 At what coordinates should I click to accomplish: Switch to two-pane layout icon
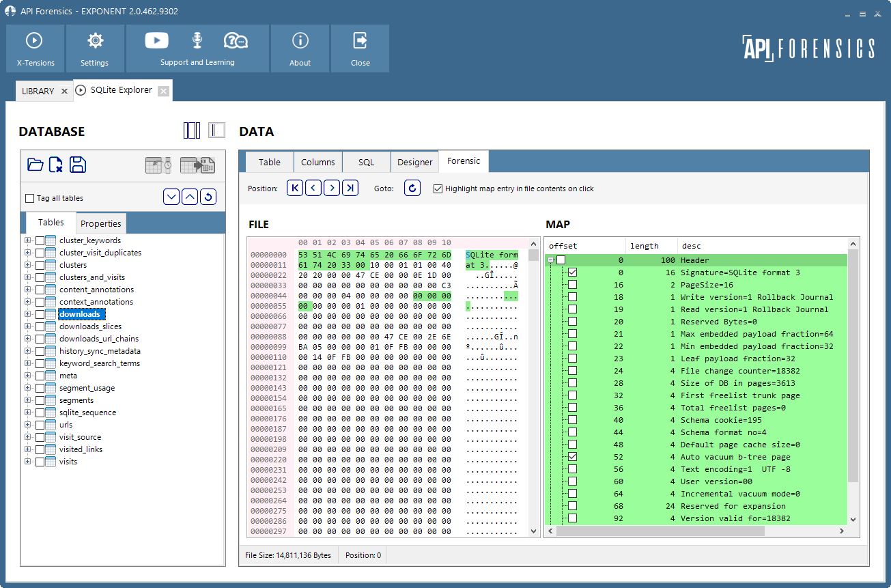(216, 130)
